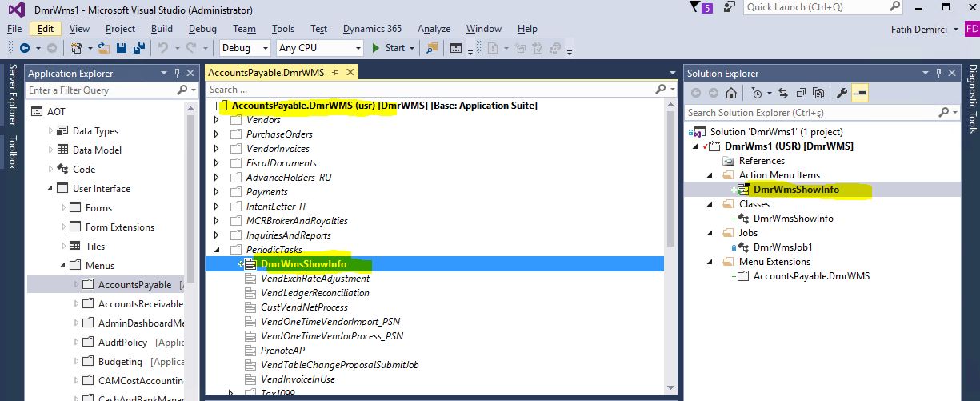Toggle pin on AccountsPayable.DmrWMS tab
Screen dimensions: 980x401
coord(336,72)
